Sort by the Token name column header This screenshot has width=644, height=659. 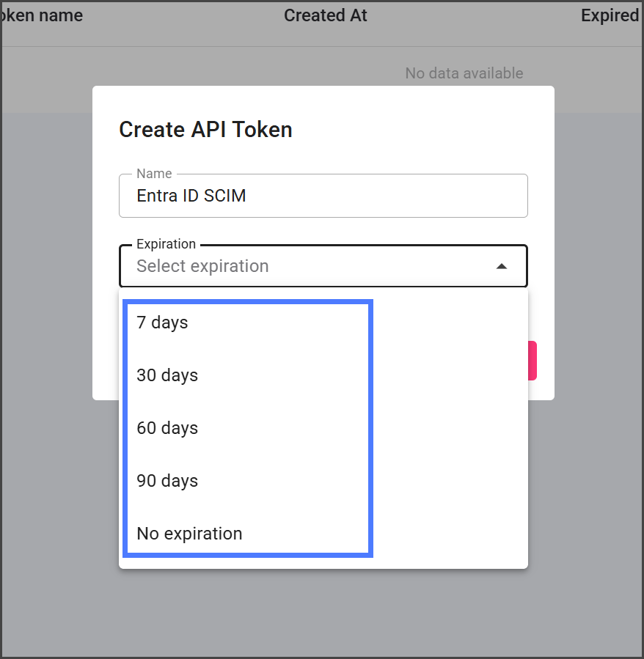pyautogui.click(x=42, y=15)
